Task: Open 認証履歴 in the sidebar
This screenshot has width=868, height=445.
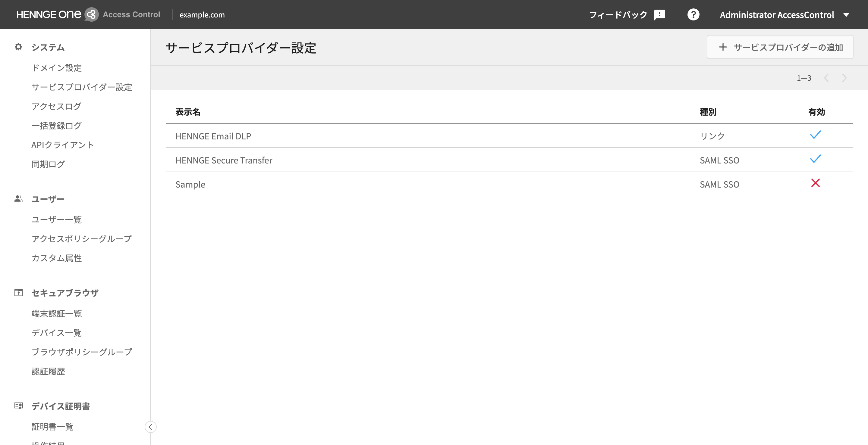Action: tap(48, 371)
